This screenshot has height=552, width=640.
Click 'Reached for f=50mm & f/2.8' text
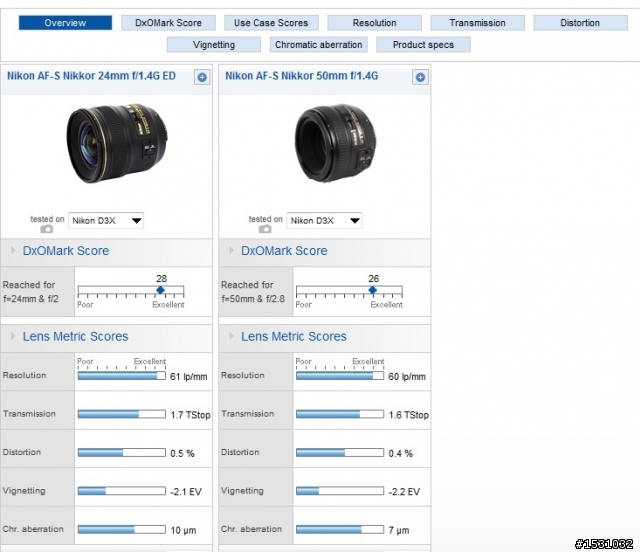pyautogui.click(x=253, y=292)
